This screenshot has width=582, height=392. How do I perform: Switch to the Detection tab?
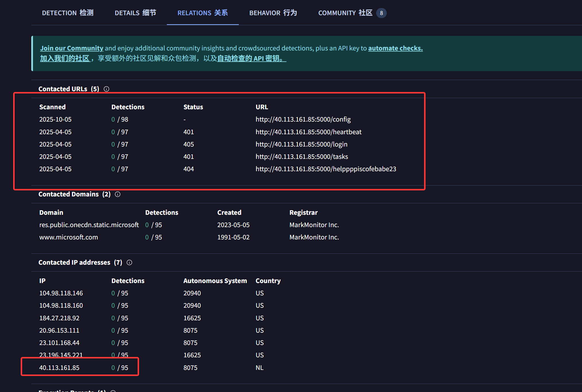(68, 13)
